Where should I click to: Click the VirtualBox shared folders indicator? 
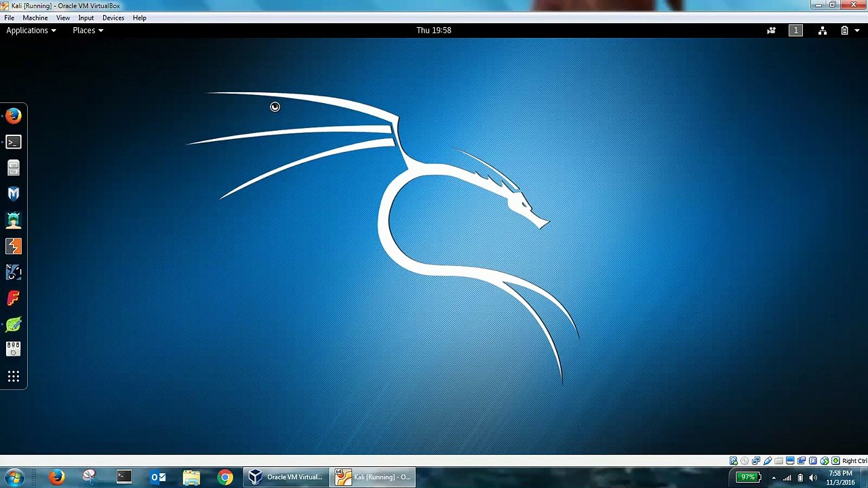coord(778,461)
